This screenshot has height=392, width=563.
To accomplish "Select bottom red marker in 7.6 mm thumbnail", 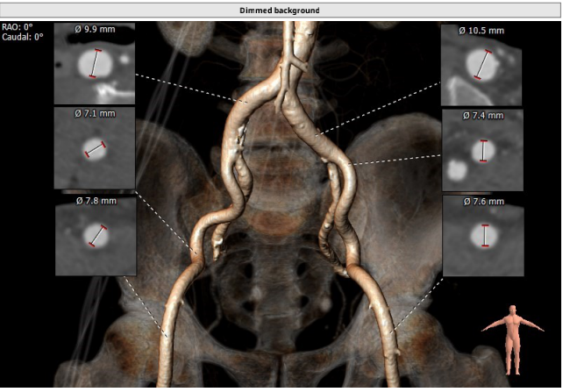I will (x=482, y=246).
